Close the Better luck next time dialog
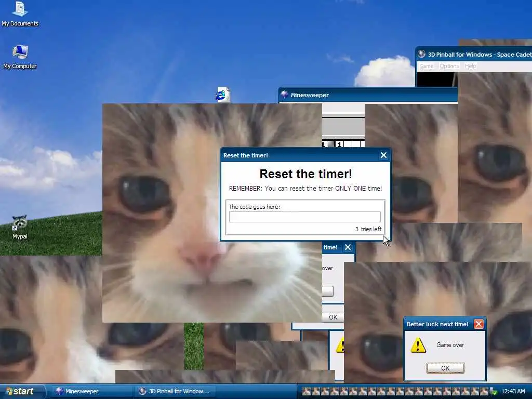 coord(478,324)
